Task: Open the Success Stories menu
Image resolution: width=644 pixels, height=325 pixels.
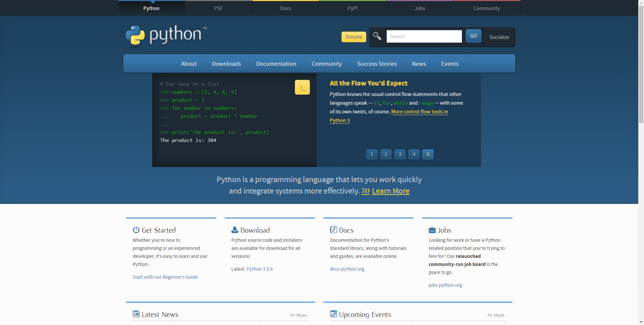Action: [x=377, y=64]
